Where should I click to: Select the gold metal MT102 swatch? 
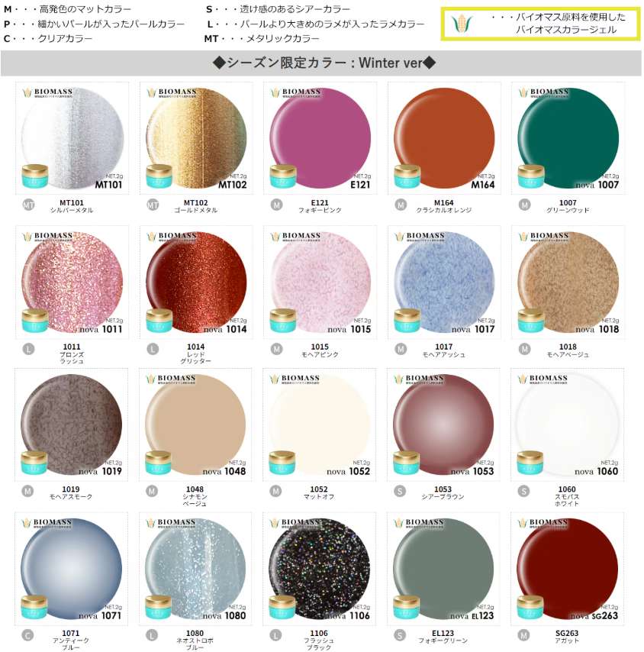click(x=196, y=138)
